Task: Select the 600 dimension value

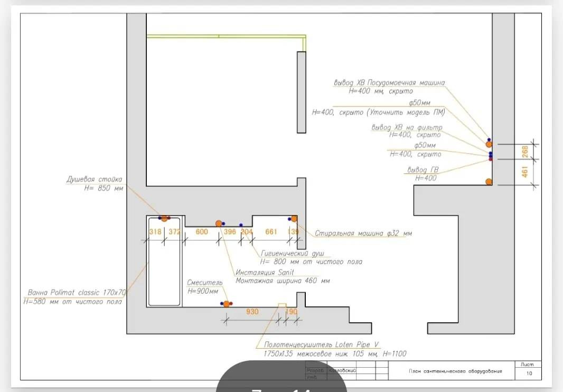Action: point(202,232)
